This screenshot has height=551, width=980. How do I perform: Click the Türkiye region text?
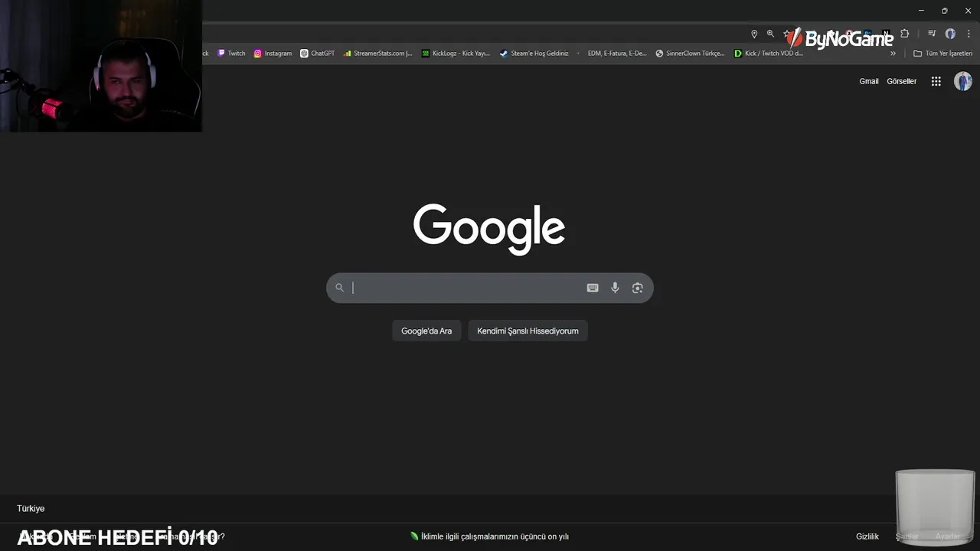pos(31,509)
